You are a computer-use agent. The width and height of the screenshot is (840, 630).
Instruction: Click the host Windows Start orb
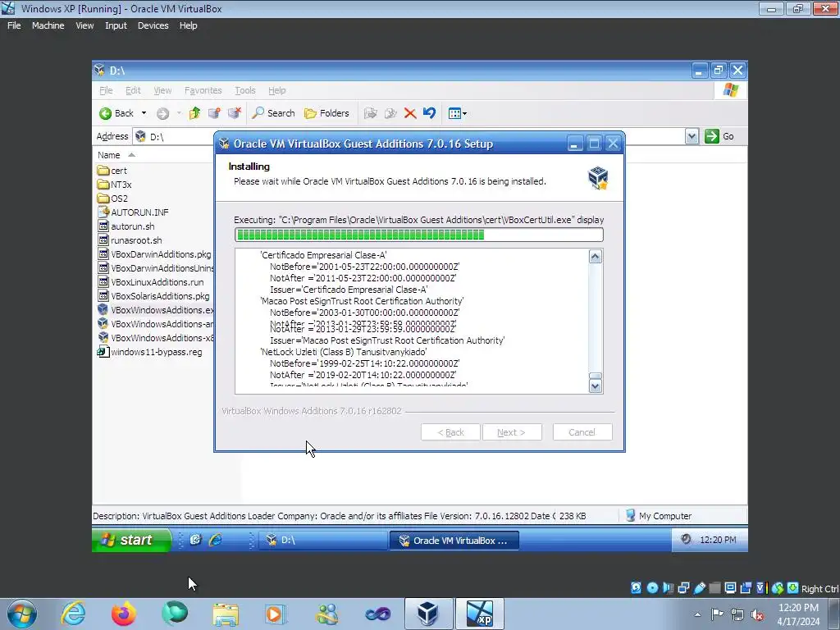[x=21, y=614]
